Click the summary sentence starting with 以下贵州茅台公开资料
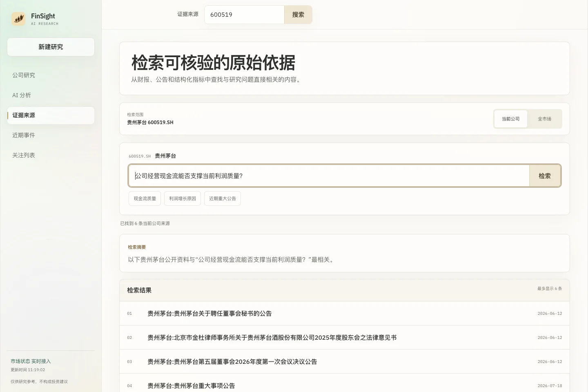The height and width of the screenshot is (392, 588). click(x=232, y=260)
